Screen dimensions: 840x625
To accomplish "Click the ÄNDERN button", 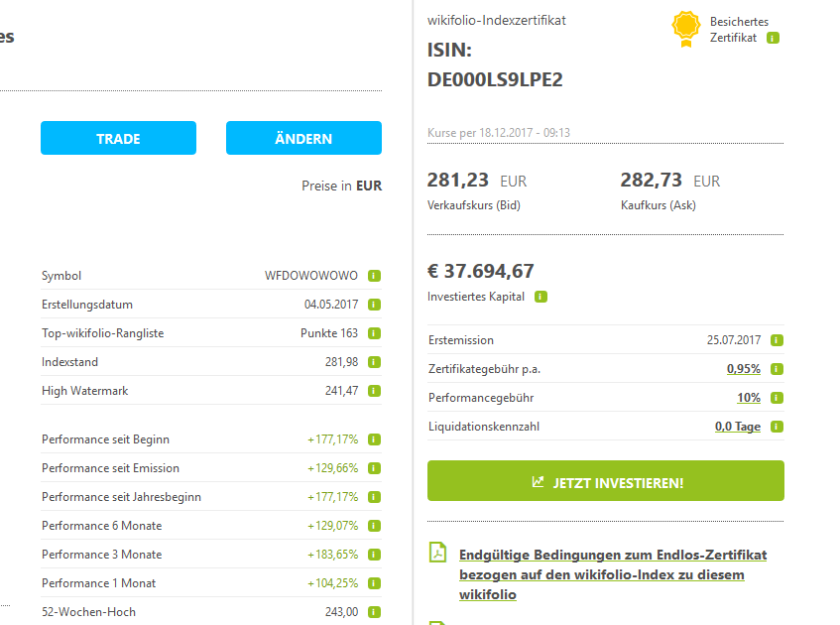I will point(303,138).
